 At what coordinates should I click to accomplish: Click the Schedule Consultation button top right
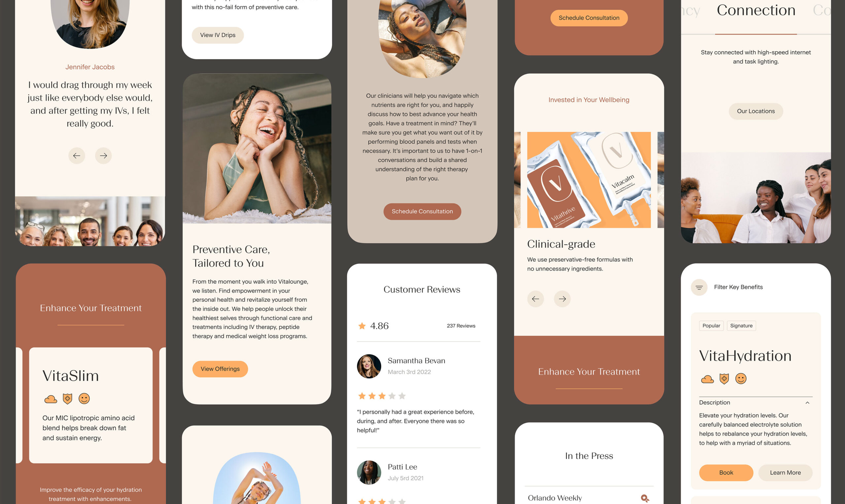click(588, 17)
